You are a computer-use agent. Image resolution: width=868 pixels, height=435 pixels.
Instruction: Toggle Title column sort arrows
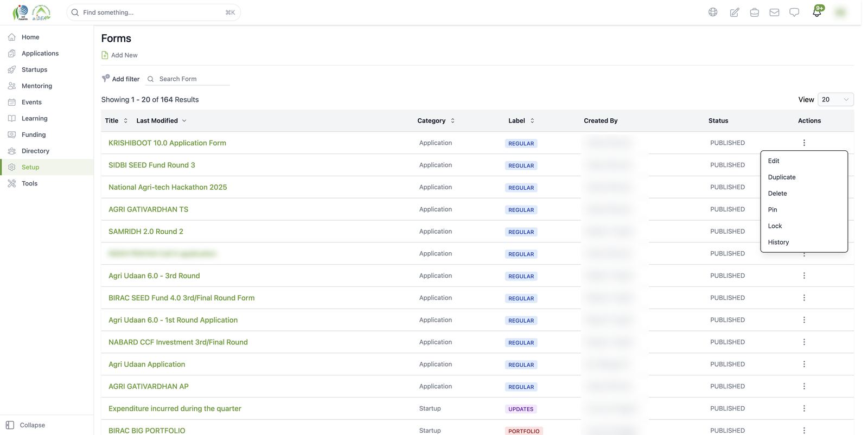125,120
